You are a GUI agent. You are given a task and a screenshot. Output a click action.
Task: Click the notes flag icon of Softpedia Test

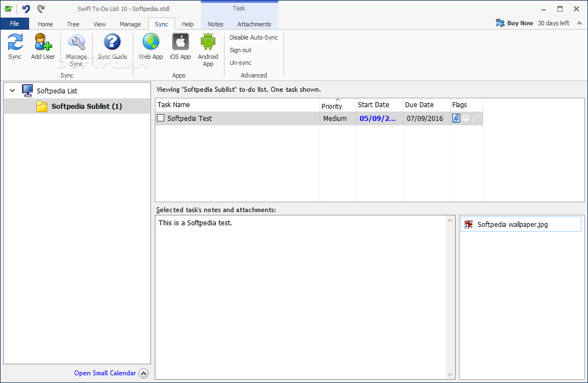coord(456,118)
